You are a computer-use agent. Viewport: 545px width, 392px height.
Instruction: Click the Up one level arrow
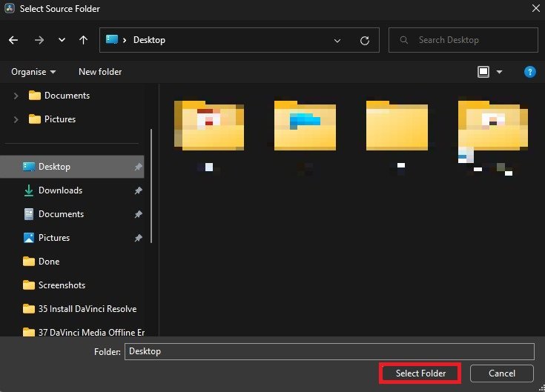point(83,40)
